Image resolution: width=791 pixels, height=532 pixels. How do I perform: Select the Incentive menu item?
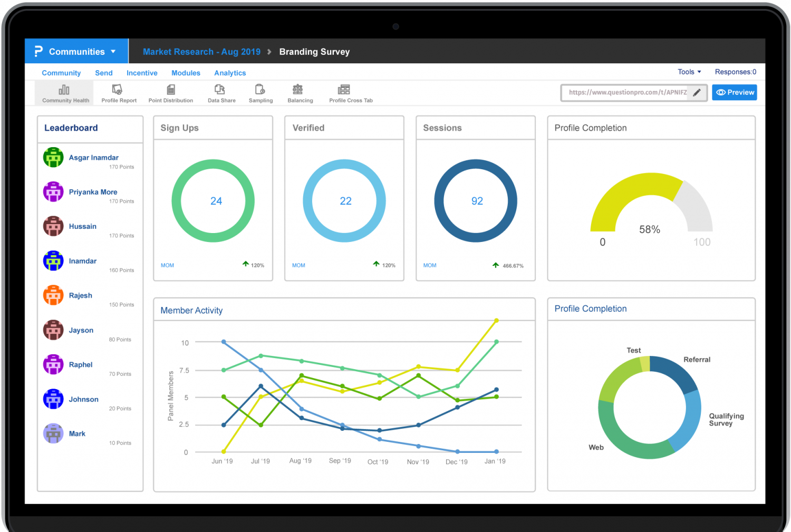pos(142,73)
